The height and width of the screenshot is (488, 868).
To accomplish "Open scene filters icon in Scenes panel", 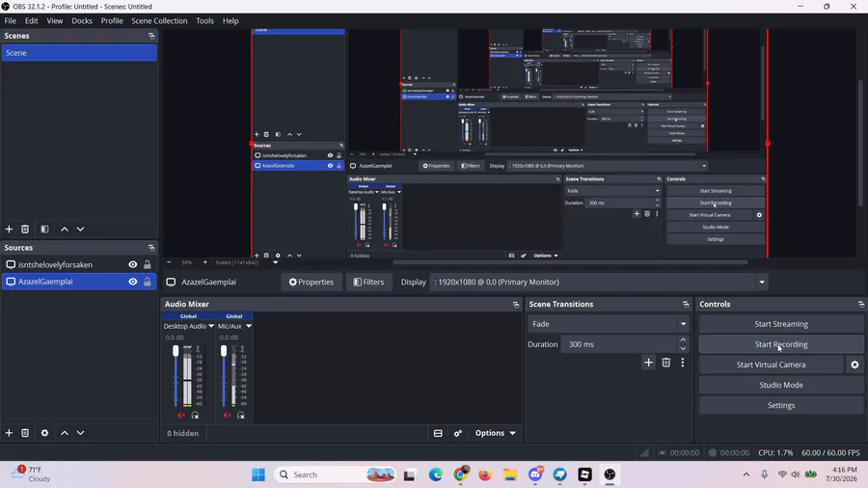I will pos(44,230).
